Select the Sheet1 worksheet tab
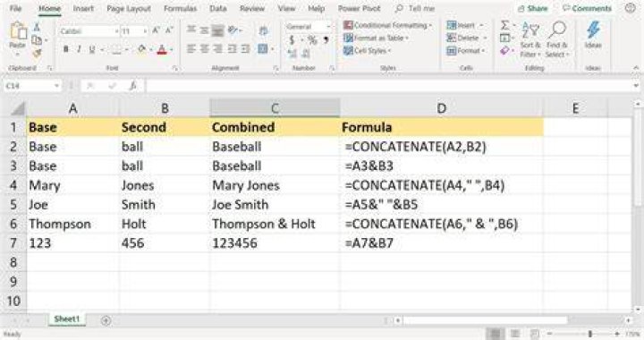This screenshot has width=644, height=340. 66,319
